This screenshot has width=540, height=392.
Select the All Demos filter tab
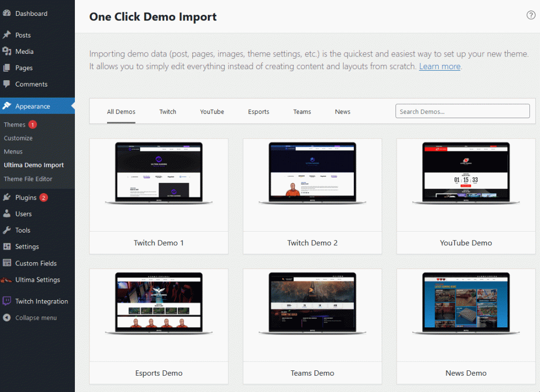[x=121, y=112]
